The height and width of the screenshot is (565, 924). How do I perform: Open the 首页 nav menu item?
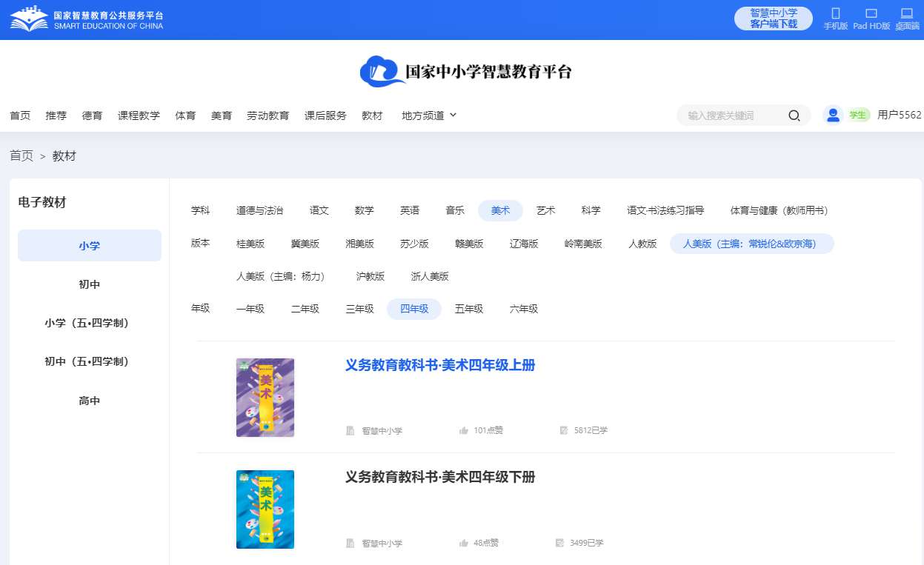[x=20, y=116]
